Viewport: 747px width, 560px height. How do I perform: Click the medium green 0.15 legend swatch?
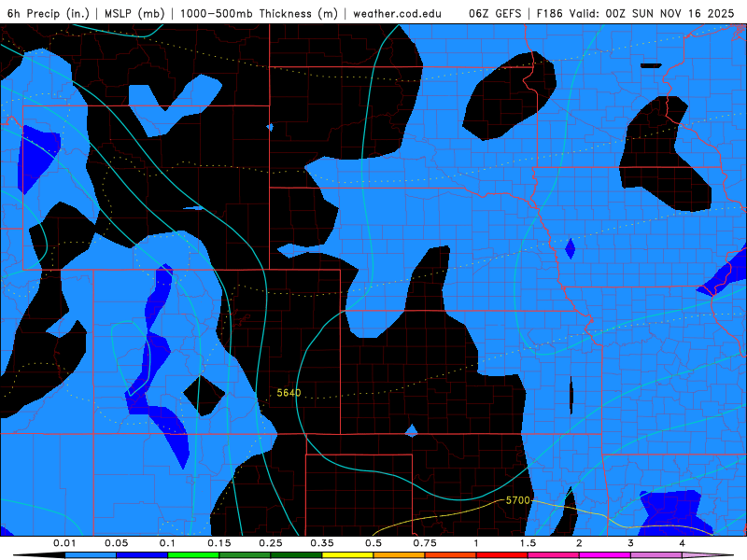[x=245, y=555]
